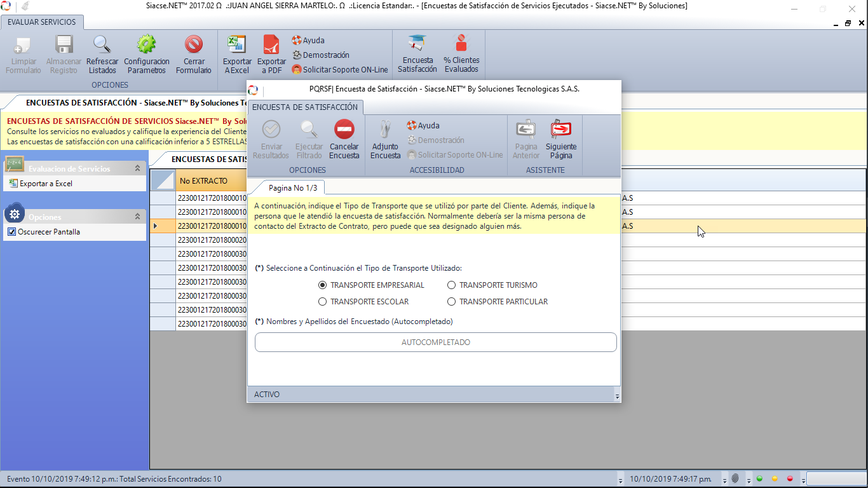Click Ejecutar Filtrado magnifier icon

[x=309, y=130]
